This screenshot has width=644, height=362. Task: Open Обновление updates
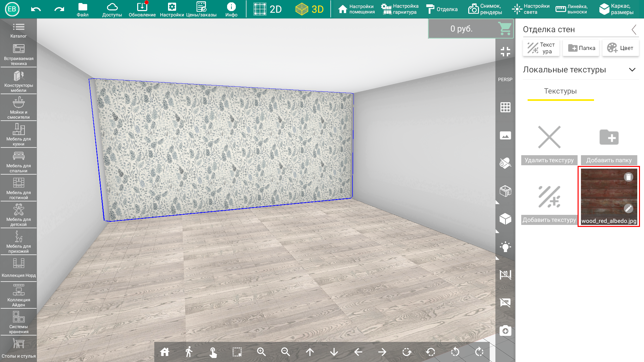[142, 9]
